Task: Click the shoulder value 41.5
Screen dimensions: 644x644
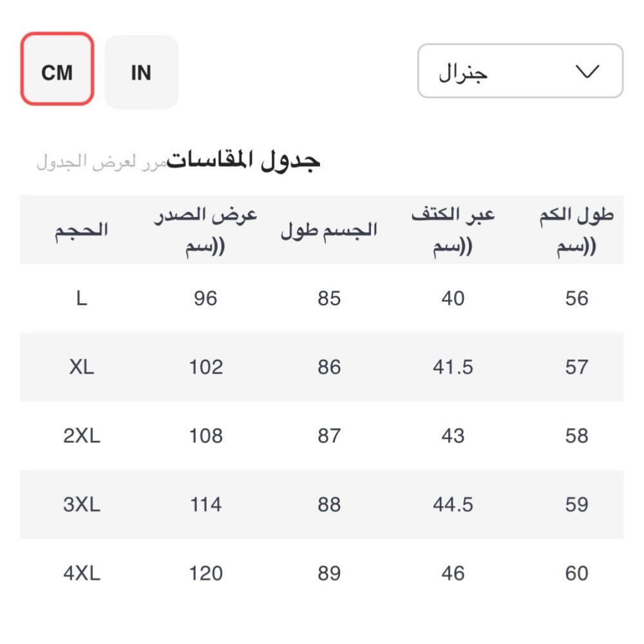Action: pyautogui.click(x=453, y=367)
